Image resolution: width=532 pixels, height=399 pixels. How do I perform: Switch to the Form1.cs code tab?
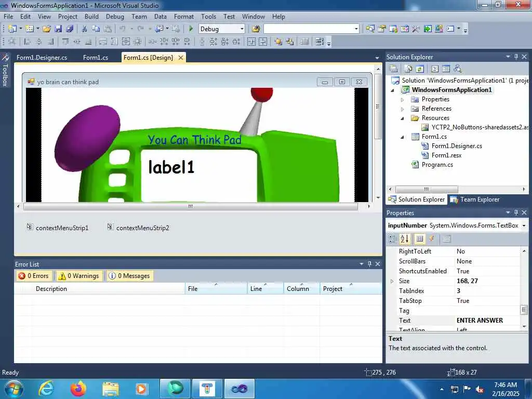click(96, 57)
